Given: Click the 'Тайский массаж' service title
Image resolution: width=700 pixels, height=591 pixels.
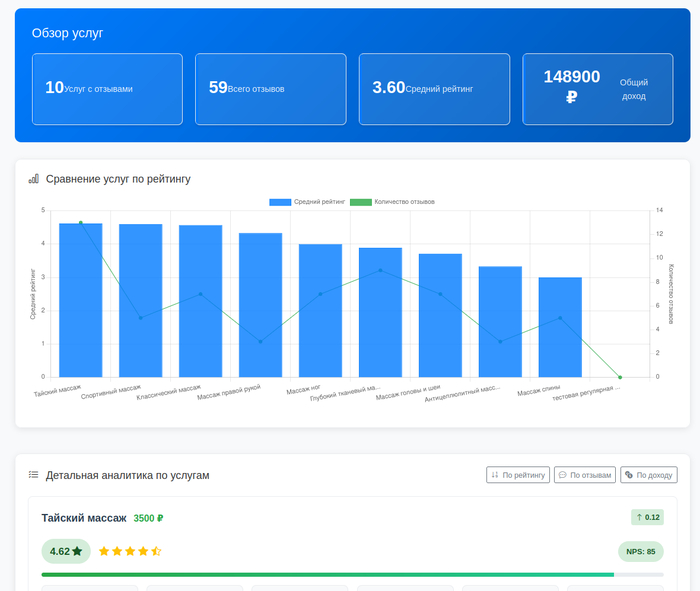Looking at the screenshot, I should point(84,518).
